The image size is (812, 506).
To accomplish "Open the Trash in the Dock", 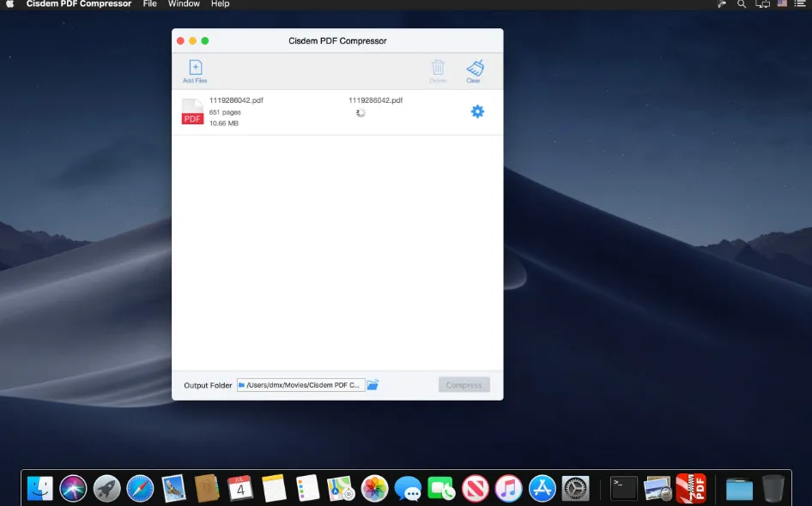I will [773, 488].
